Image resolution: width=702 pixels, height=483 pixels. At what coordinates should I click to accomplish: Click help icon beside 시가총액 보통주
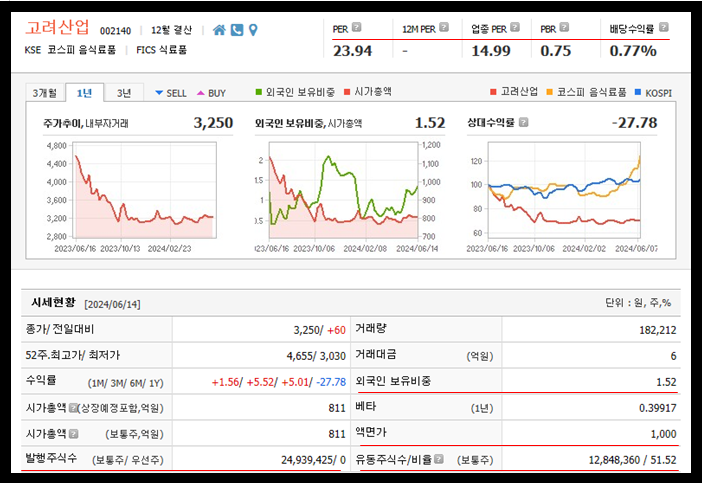click(x=74, y=434)
